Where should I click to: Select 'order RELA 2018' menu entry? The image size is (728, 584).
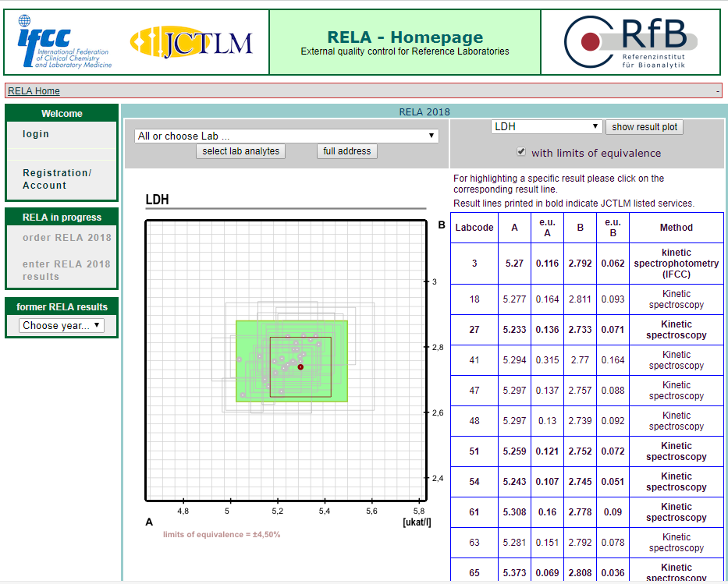(66, 238)
